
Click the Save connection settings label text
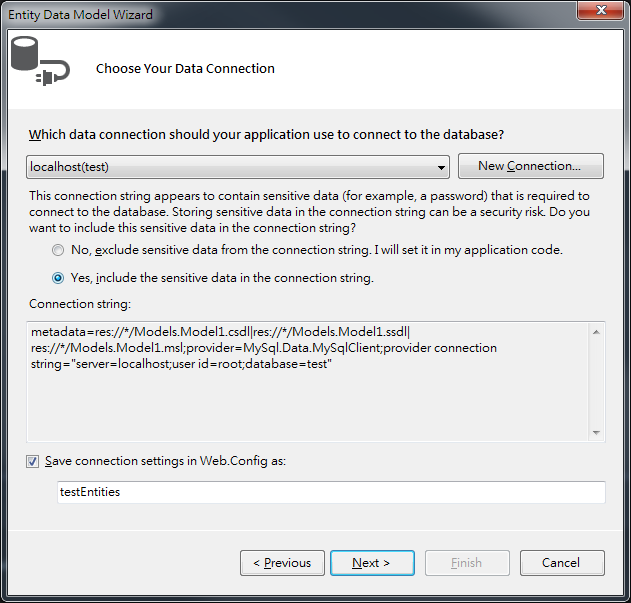click(x=165, y=461)
